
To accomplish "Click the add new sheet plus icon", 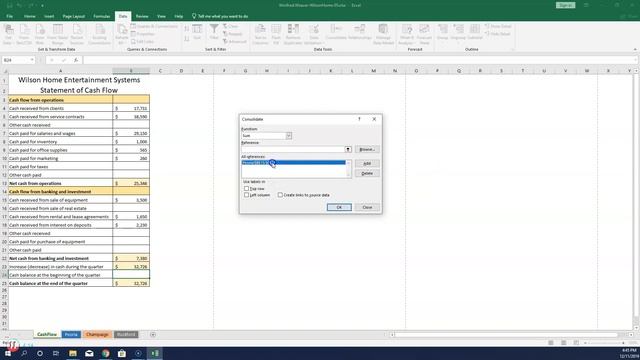I will 153,335.
